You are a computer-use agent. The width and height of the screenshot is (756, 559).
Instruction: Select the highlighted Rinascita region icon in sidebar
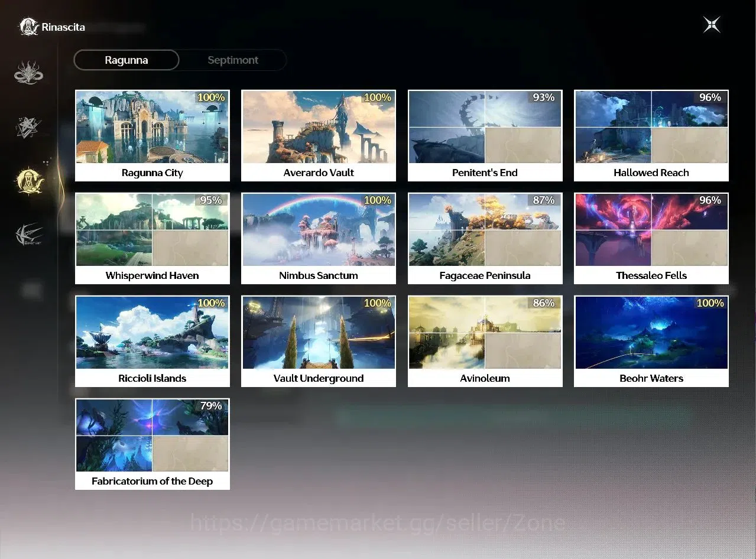(x=29, y=181)
